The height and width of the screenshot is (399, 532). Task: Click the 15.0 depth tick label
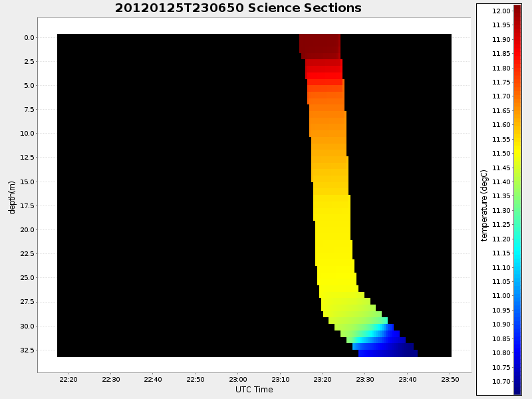(27, 182)
